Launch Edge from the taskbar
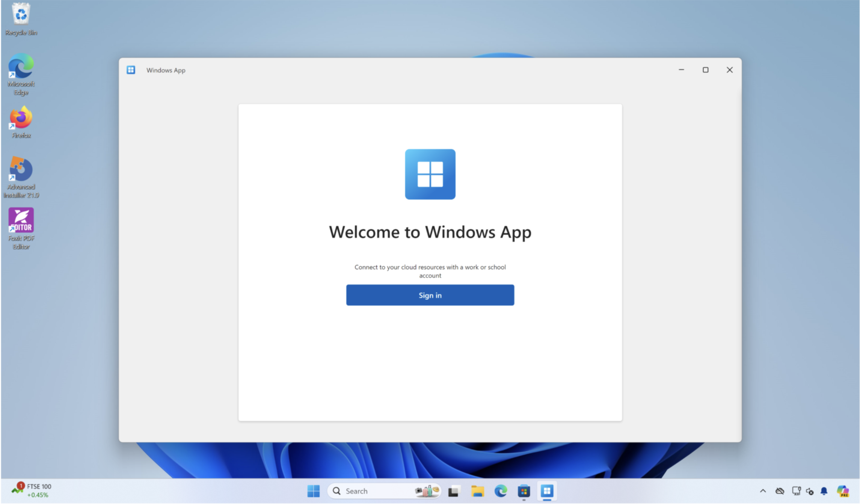 point(501,491)
